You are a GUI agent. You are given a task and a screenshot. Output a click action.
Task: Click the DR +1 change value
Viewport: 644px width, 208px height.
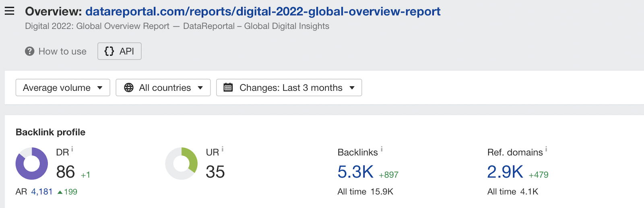pos(85,175)
